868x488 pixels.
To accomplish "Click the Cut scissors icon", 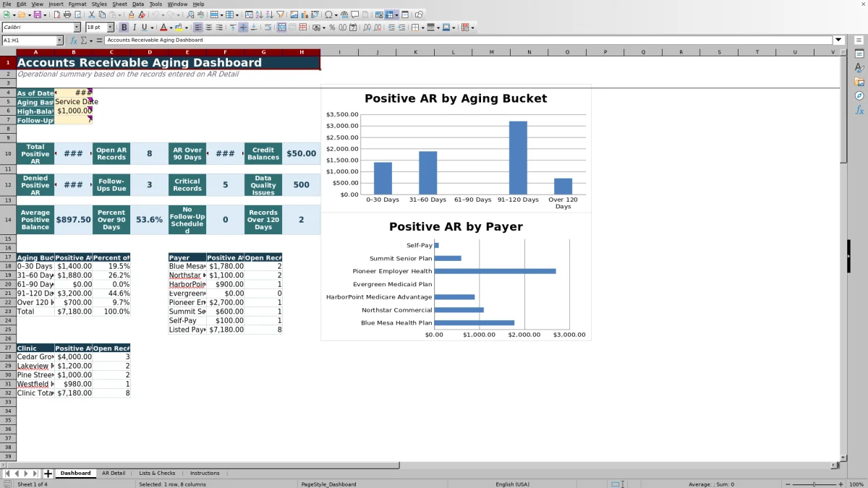I will [x=91, y=14].
